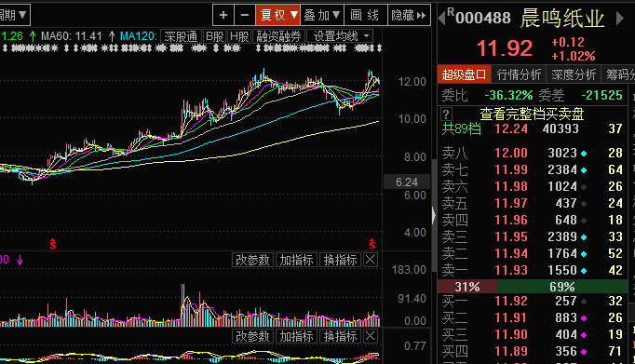Screen dimensions: 635x364
Task: Close the lower indicator panel with X
Action: (371, 336)
